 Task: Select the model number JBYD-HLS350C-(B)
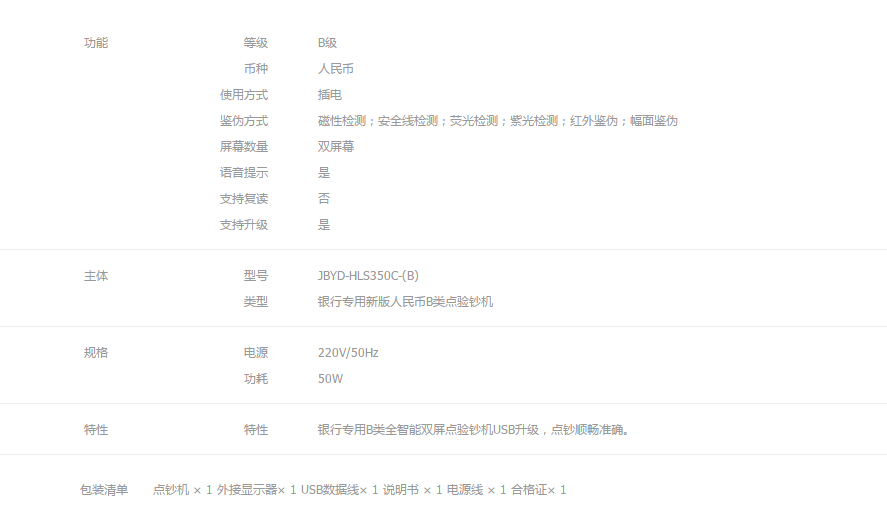pyautogui.click(x=368, y=276)
